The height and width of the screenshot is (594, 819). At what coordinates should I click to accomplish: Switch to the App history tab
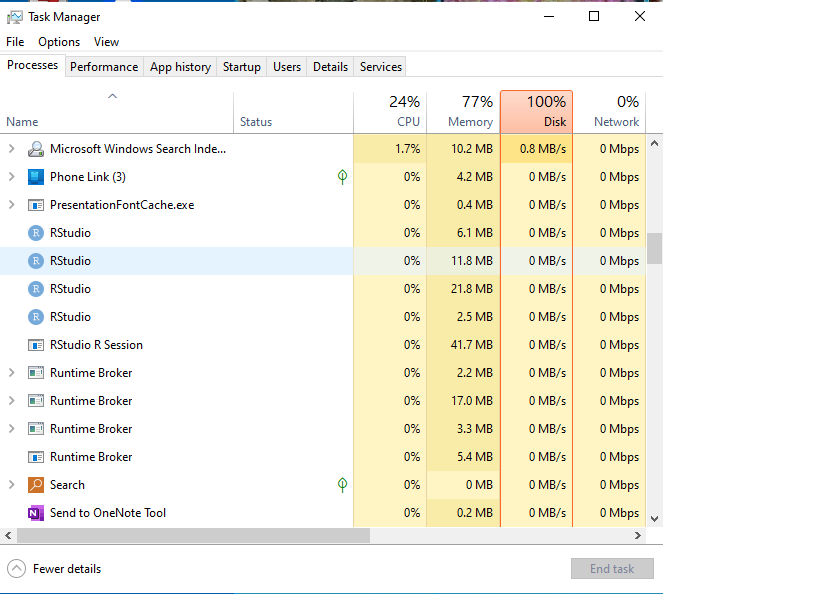pyautogui.click(x=180, y=67)
